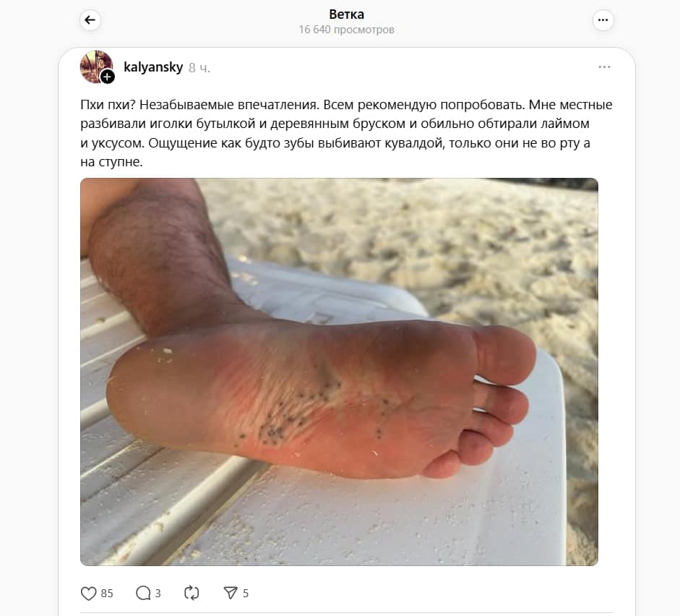Open the kalyansky username link
The image size is (680, 616).
click(x=153, y=67)
